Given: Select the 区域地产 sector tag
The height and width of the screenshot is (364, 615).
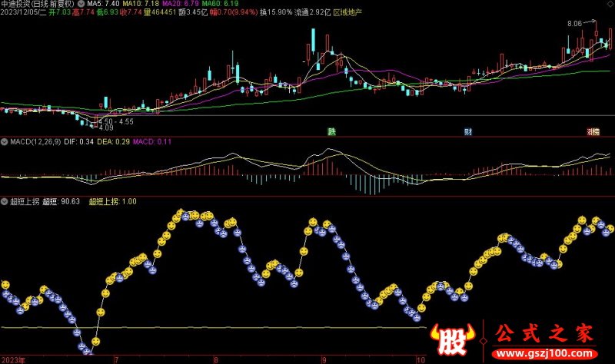Looking at the screenshot, I should click(347, 13).
